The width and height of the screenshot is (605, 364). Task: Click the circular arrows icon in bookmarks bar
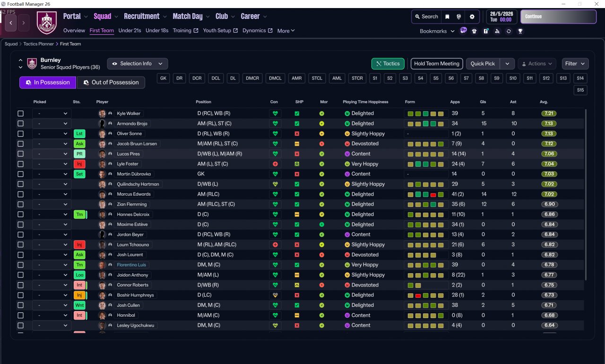(509, 31)
